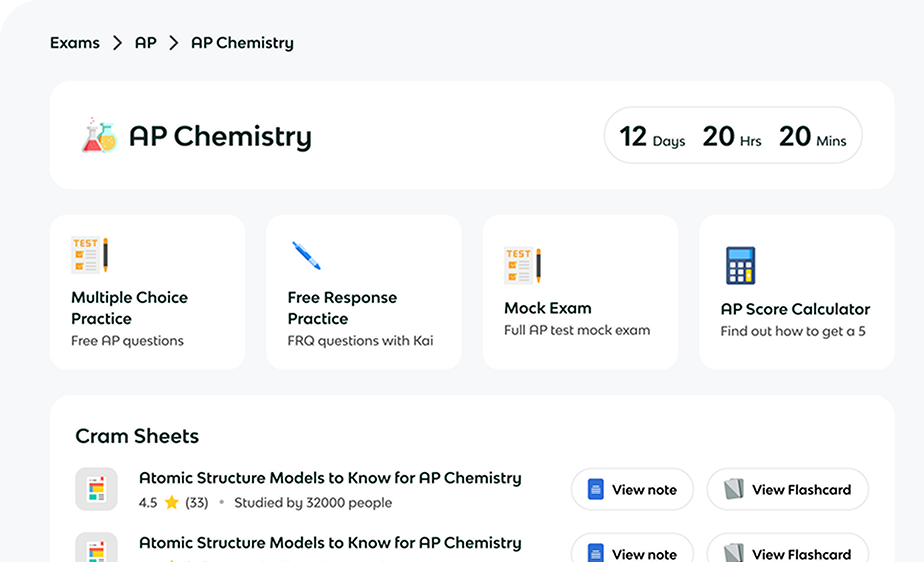This screenshot has width=924, height=562.
Task: Click View Flashcard for first cram sheet
Action: point(788,490)
